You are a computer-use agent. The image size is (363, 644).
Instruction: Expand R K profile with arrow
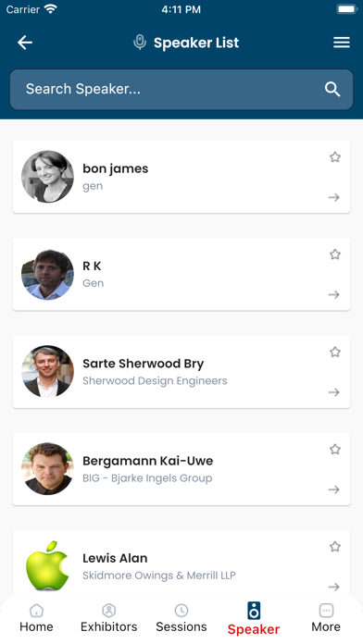click(x=333, y=295)
